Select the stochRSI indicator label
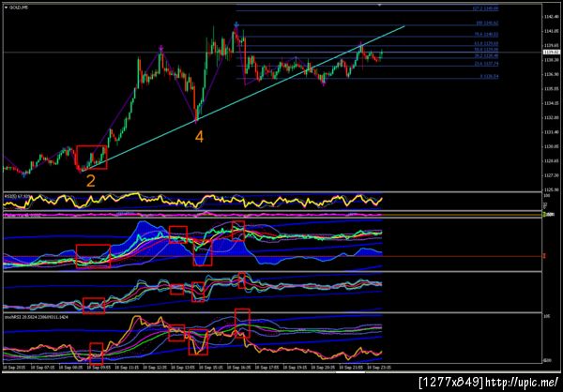Screen dimensions: 563x392 (36, 317)
